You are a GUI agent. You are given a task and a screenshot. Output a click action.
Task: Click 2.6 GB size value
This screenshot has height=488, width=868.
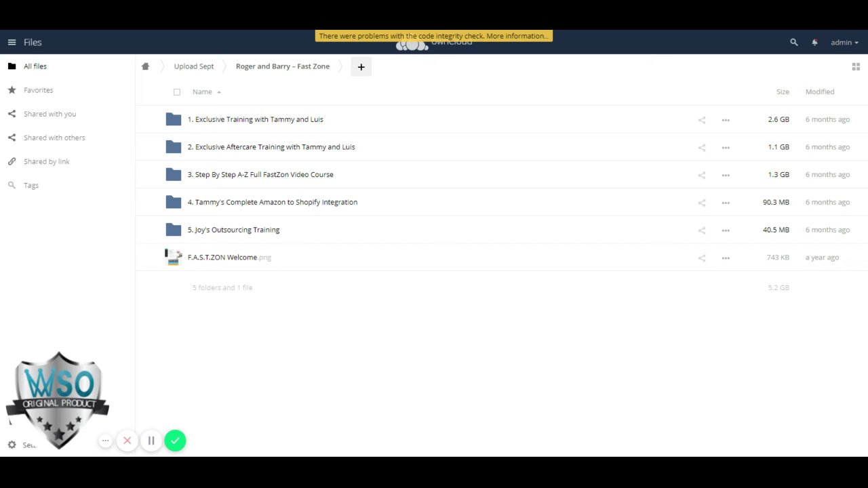coord(778,119)
